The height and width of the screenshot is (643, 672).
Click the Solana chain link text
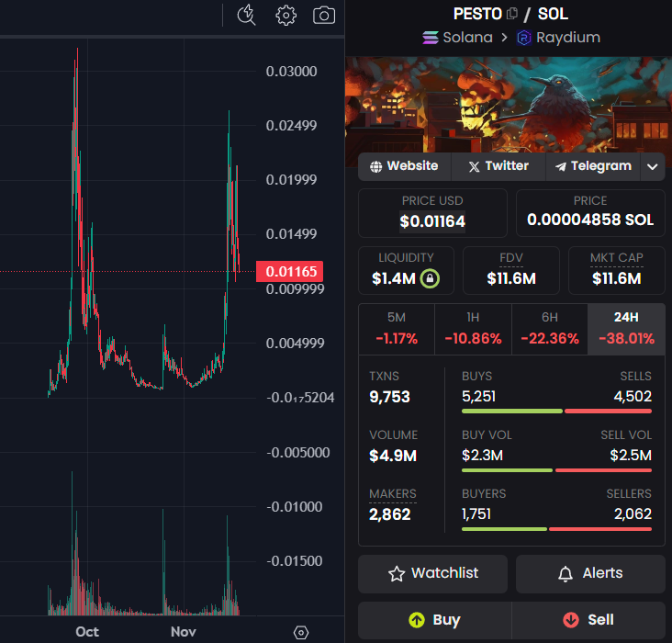point(467,38)
